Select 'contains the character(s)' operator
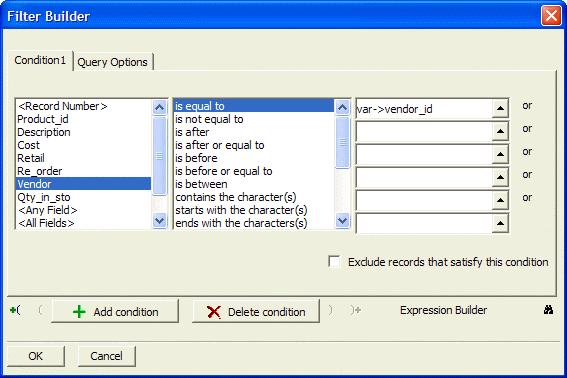The height and width of the screenshot is (378, 567). 254,197
